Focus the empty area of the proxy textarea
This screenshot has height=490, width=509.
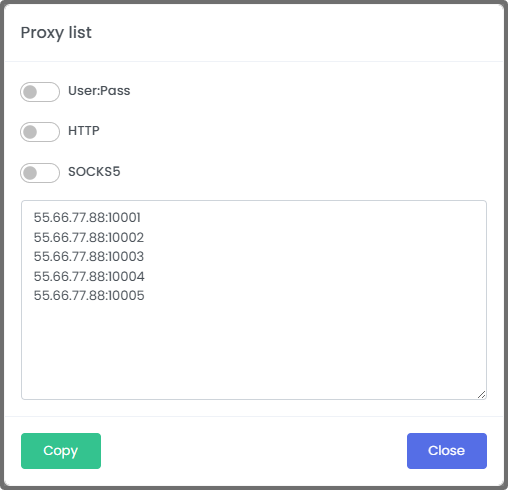pos(254,350)
